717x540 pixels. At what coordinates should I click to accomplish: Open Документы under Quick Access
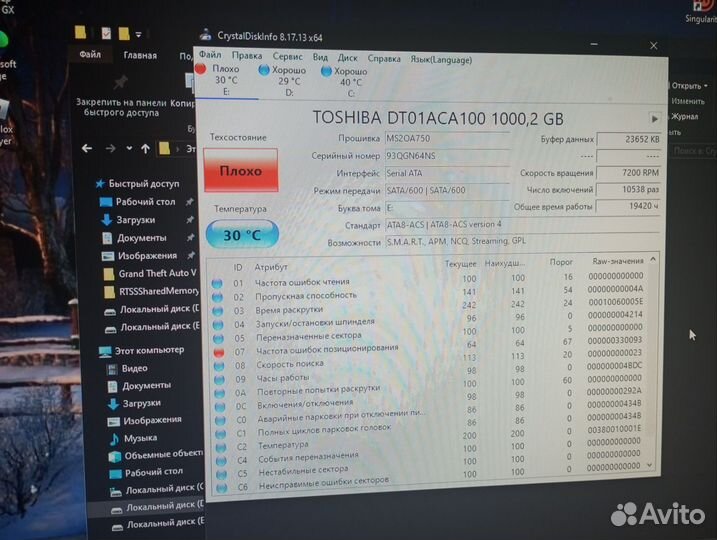[x=134, y=238]
